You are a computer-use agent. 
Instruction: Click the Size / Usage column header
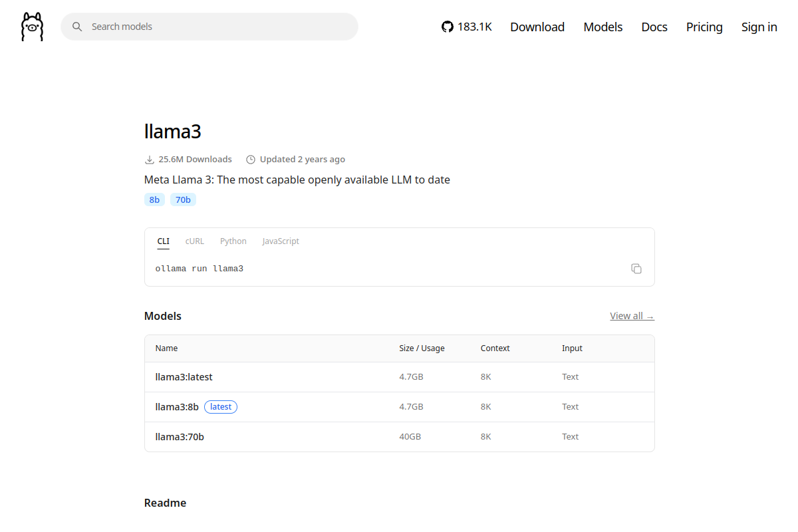(422, 348)
